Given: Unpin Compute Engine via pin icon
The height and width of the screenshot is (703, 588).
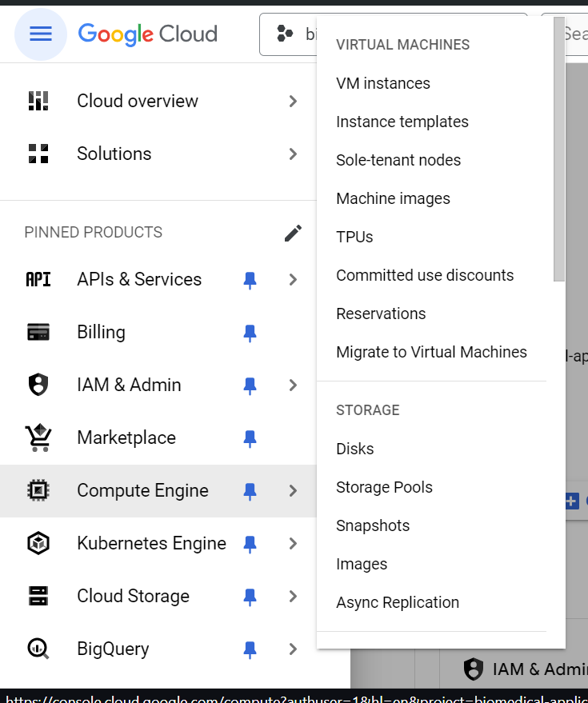Looking at the screenshot, I should [x=250, y=492].
